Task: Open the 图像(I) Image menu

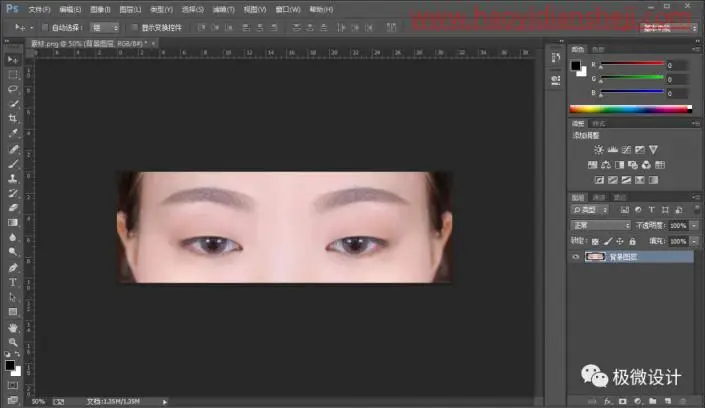Action: [100, 9]
